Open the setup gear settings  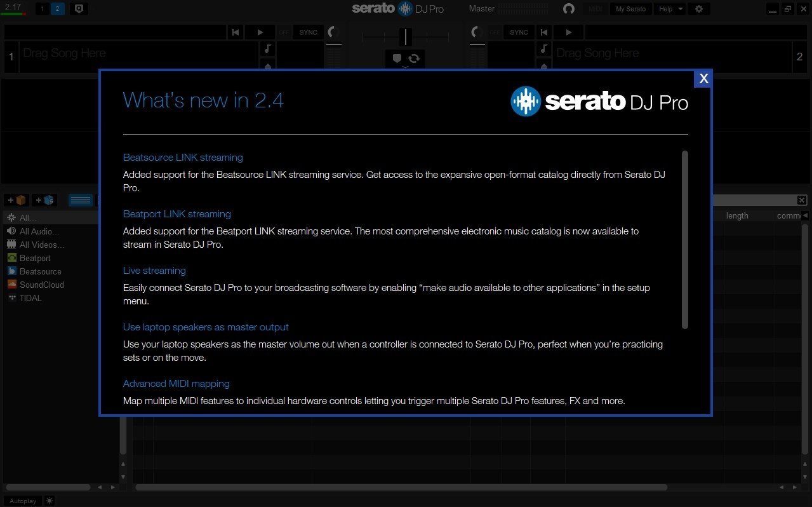699,9
